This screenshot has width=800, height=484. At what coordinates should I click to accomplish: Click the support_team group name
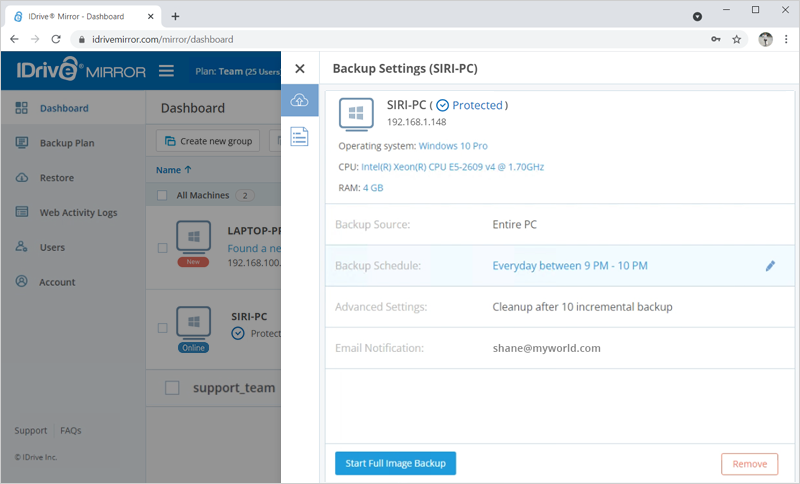(234, 388)
